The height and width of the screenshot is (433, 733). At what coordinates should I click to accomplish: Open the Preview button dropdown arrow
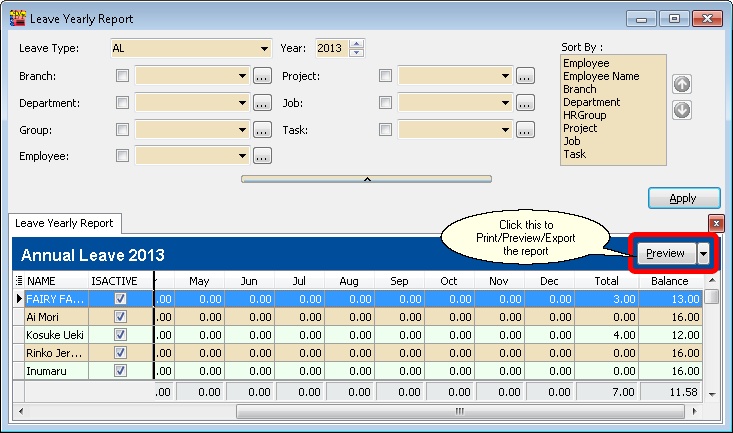[703, 254]
